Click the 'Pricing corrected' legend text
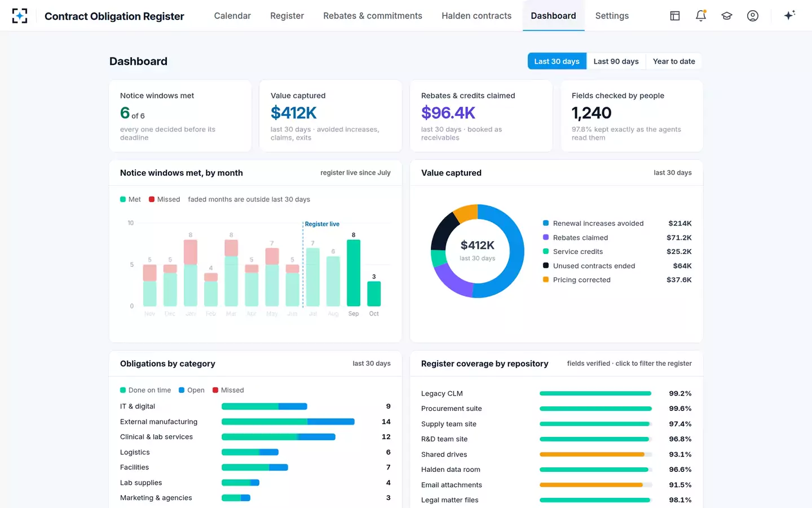The width and height of the screenshot is (812, 508). tap(582, 280)
